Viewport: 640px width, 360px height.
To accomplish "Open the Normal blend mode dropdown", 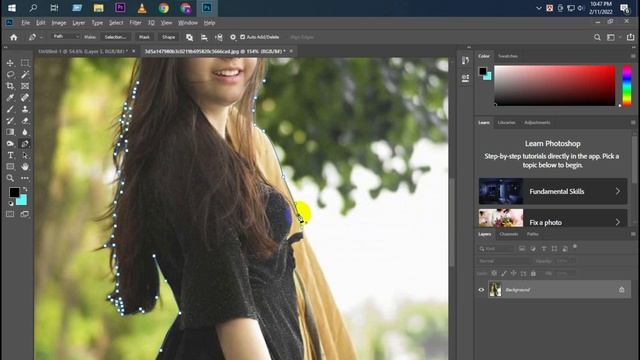I will click(504, 261).
